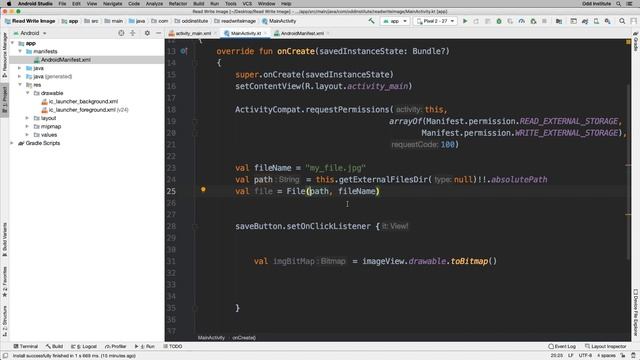This screenshot has width=640, height=360.
Task: Expand the values folder
Action: coord(27,135)
